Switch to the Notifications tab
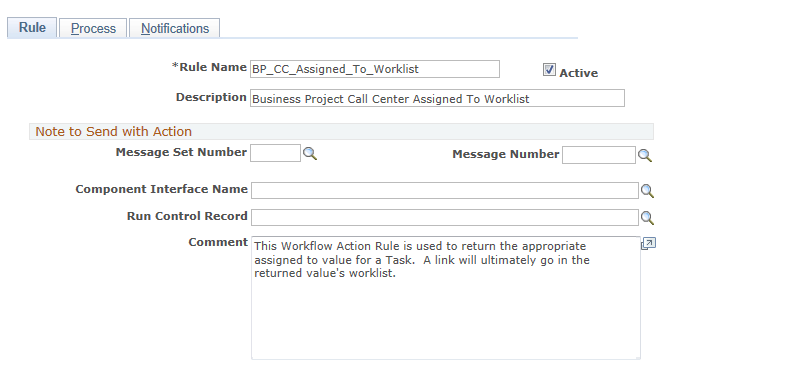811x371 pixels. [175, 28]
